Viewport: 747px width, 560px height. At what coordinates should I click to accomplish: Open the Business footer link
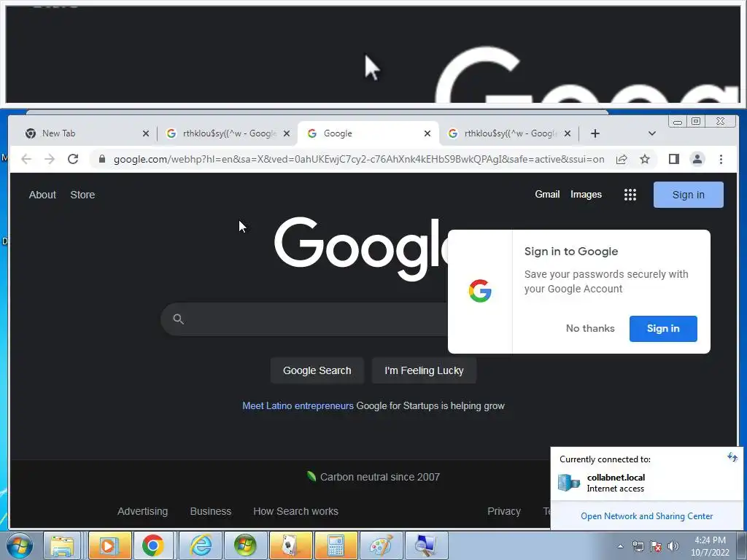coord(211,511)
